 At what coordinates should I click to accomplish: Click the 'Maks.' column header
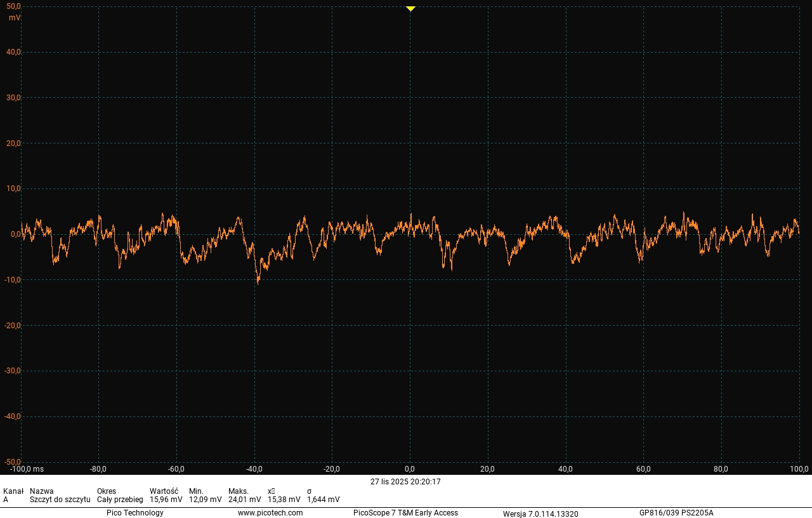click(x=238, y=491)
